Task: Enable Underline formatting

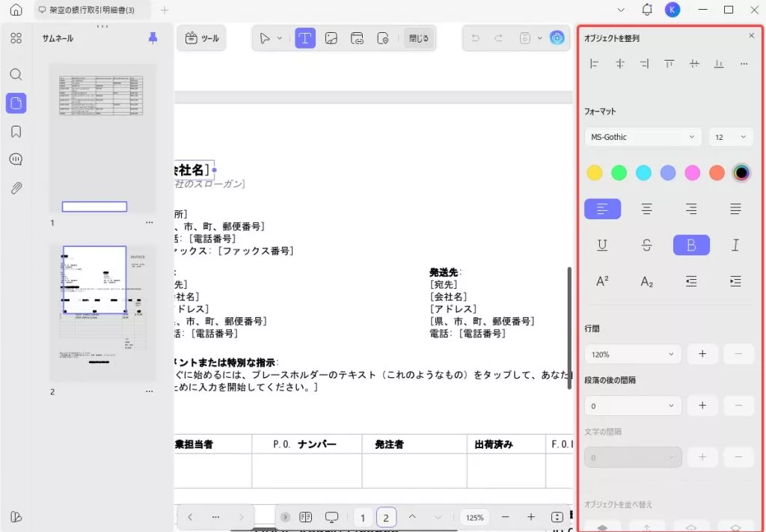Action: pyautogui.click(x=602, y=245)
